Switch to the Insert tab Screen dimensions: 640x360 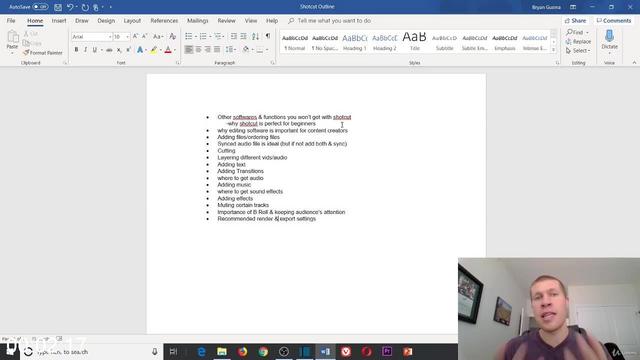pyautogui.click(x=59, y=21)
